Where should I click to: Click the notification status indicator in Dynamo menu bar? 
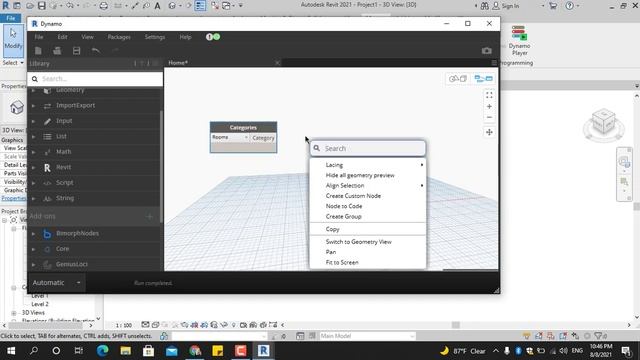(x=213, y=37)
